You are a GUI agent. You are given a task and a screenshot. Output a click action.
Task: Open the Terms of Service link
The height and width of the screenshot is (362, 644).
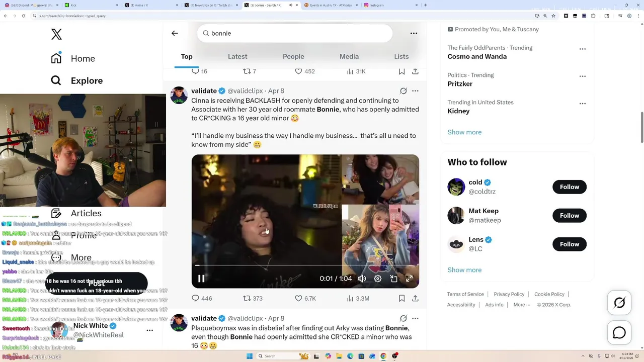click(465, 294)
